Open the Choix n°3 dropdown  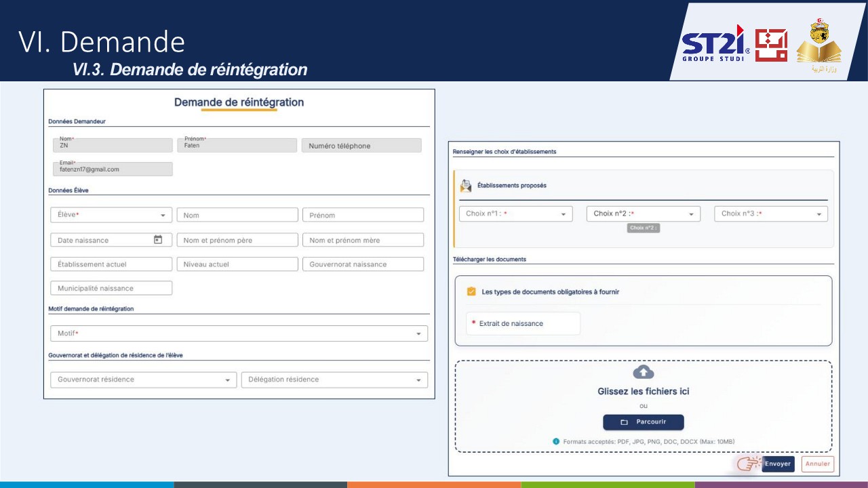tap(771, 213)
